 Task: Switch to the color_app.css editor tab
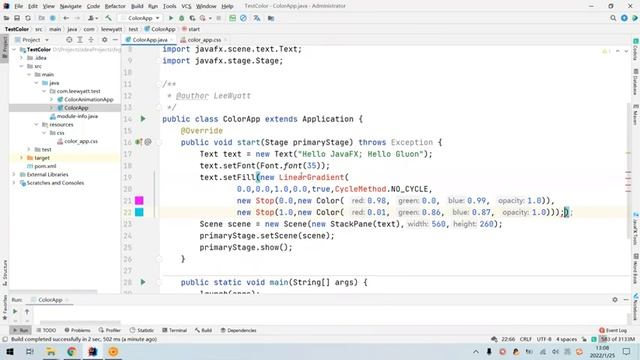204,40
